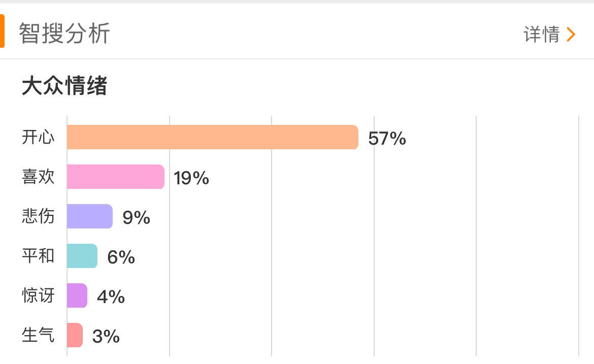Image resolution: width=594 pixels, height=364 pixels.
Task: Tap the teal 平和 bar
Action: tap(82, 256)
